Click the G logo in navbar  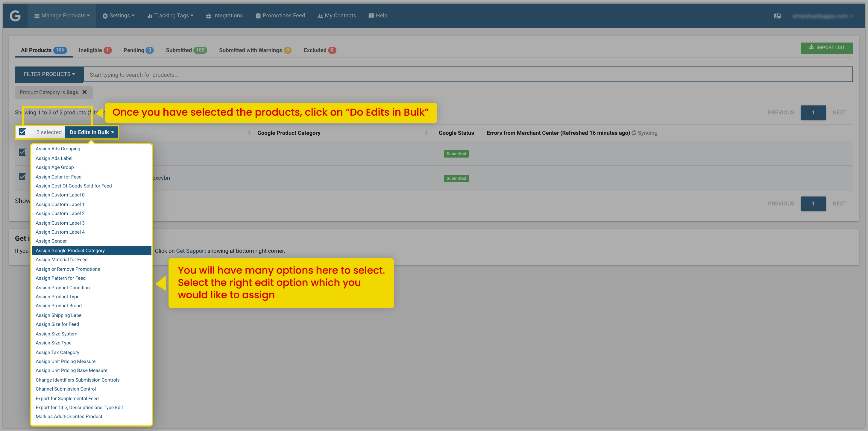click(x=15, y=16)
